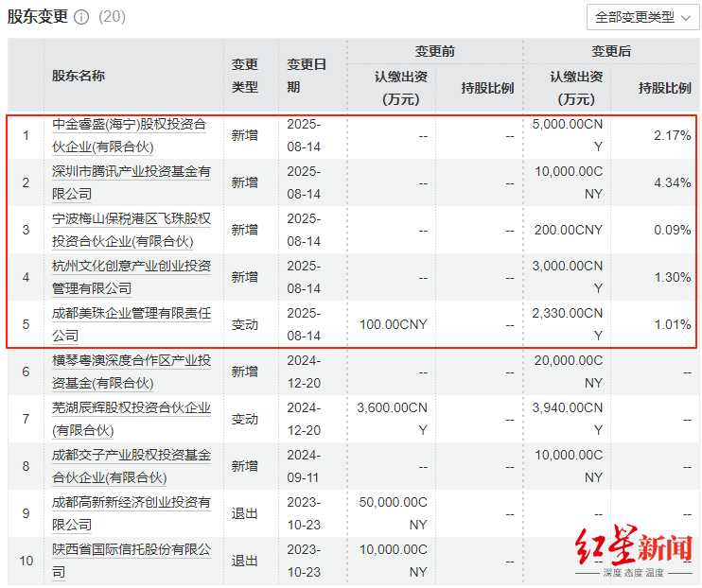Open shareholder 陕西省国际信托股份有限公司
This screenshot has width=702, height=588.
pos(132,561)
